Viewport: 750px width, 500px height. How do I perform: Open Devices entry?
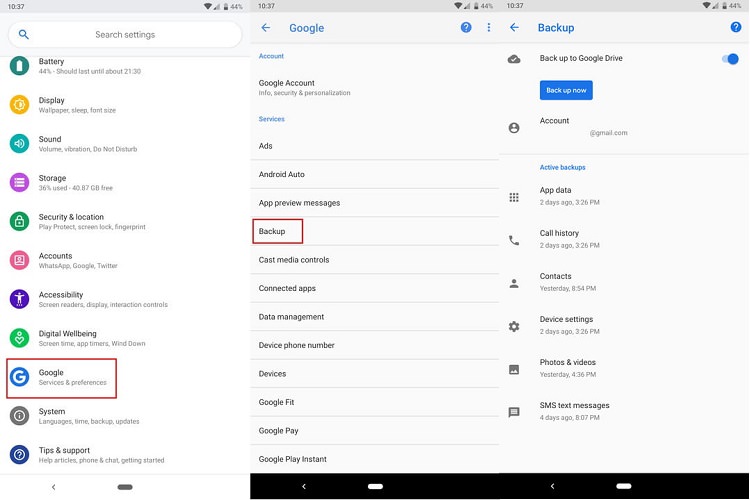click(375, 374)
